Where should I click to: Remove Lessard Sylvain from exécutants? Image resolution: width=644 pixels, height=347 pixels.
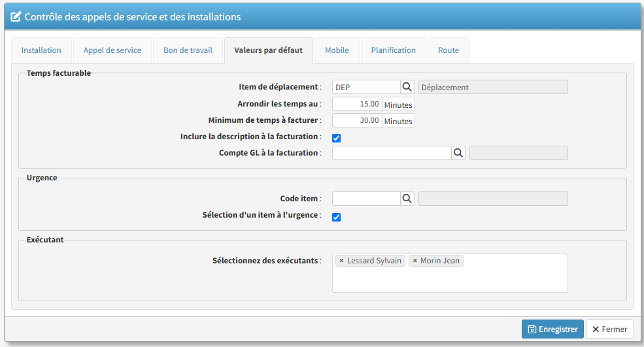[341, 261]
